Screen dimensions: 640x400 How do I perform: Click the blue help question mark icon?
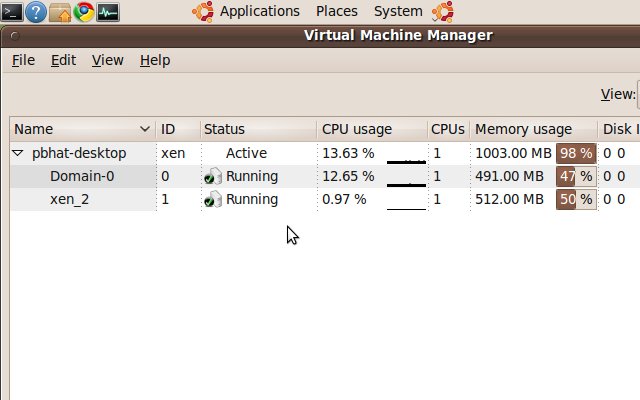pos(36,12)
